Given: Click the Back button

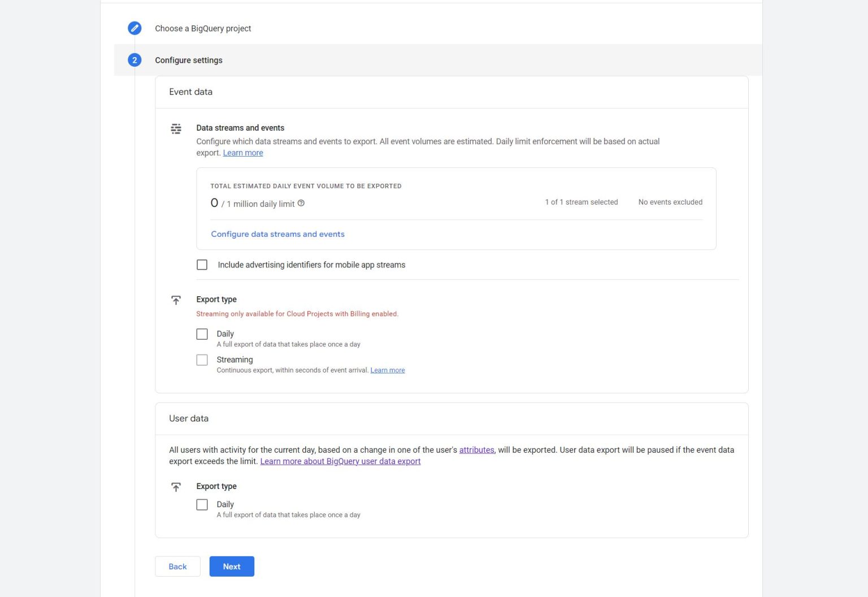Looking at the screenshot, I should (177, 566).
